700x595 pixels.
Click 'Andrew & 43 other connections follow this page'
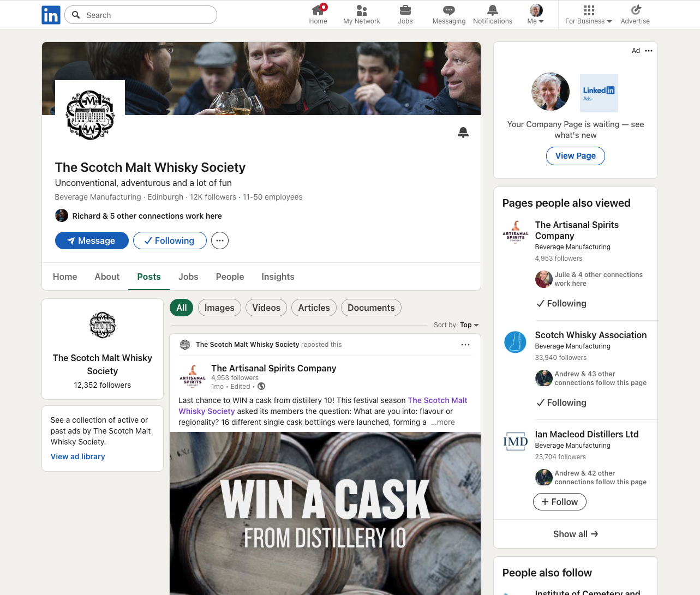click(x=601, y=378)
